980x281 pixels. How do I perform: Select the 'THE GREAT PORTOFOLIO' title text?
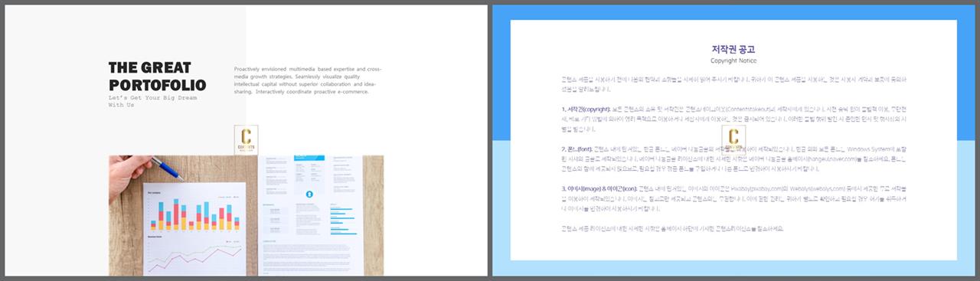pos(157,76)
